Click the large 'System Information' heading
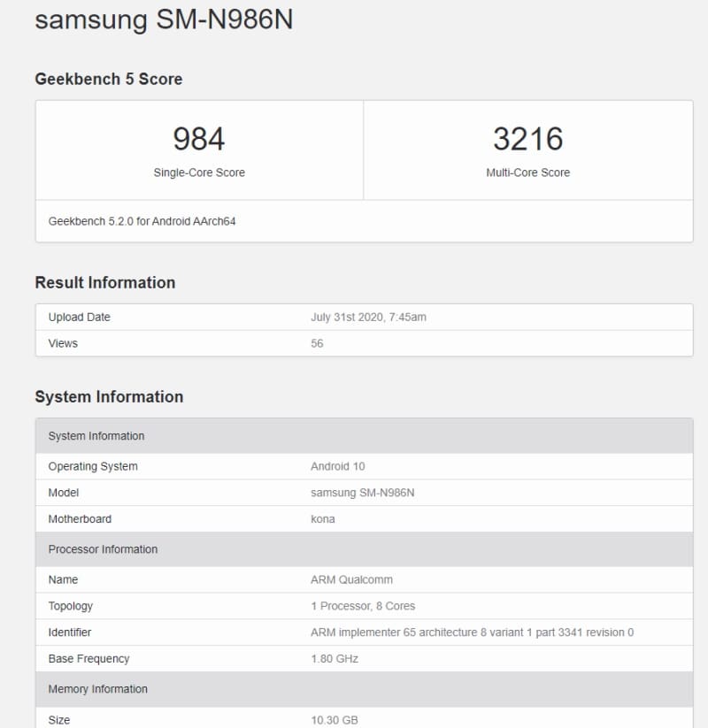The image size is (708, 728). pos(109,397)
